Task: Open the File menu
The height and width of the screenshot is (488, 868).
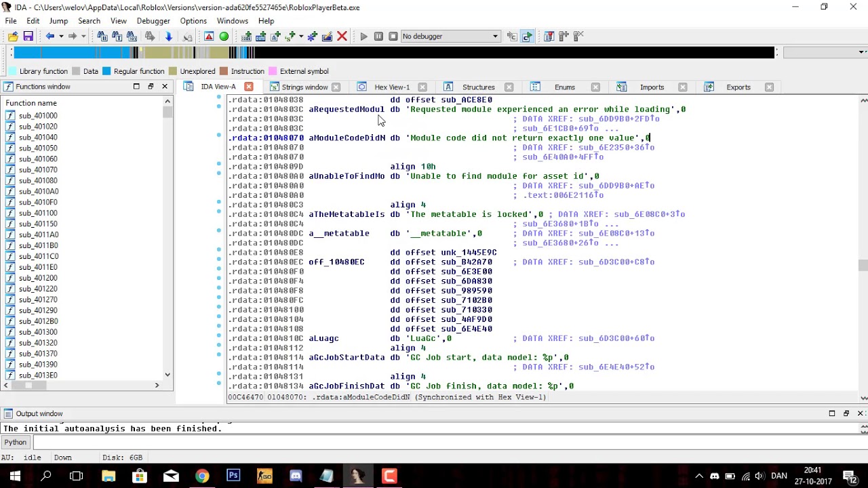Action: [11, 21]
